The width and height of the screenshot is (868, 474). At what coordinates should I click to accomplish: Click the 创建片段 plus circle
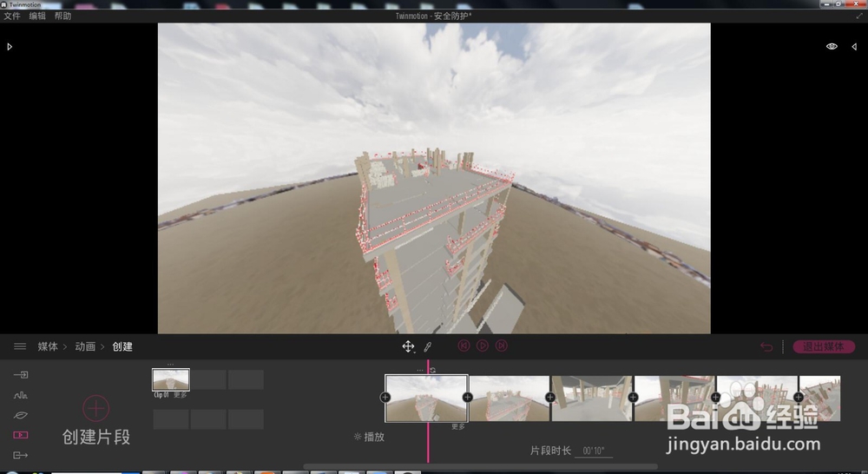point(95,409)
